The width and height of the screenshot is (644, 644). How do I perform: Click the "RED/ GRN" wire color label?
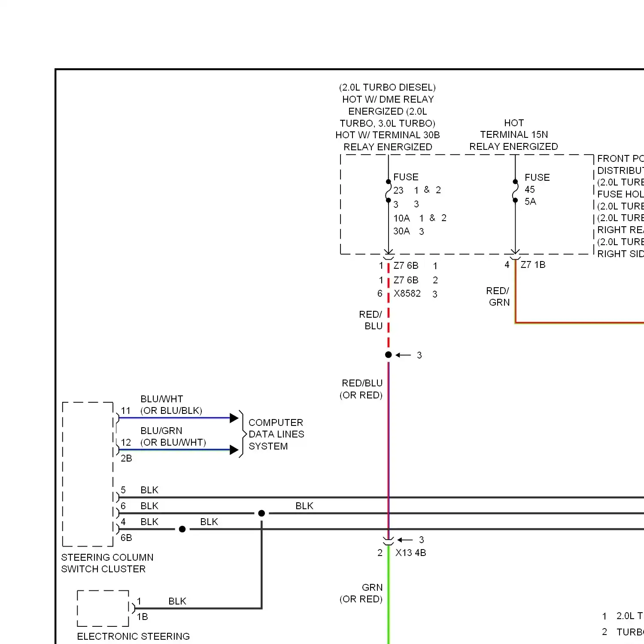pyautogui.click(x=498, y=296)
